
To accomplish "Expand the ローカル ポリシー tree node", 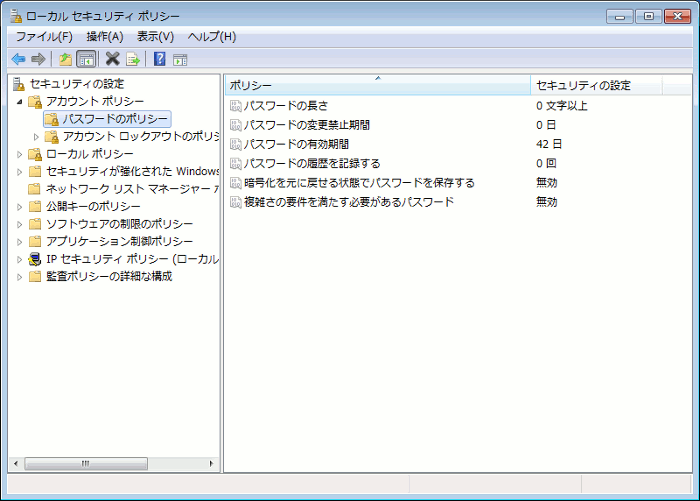I will [x=19, y=154].
